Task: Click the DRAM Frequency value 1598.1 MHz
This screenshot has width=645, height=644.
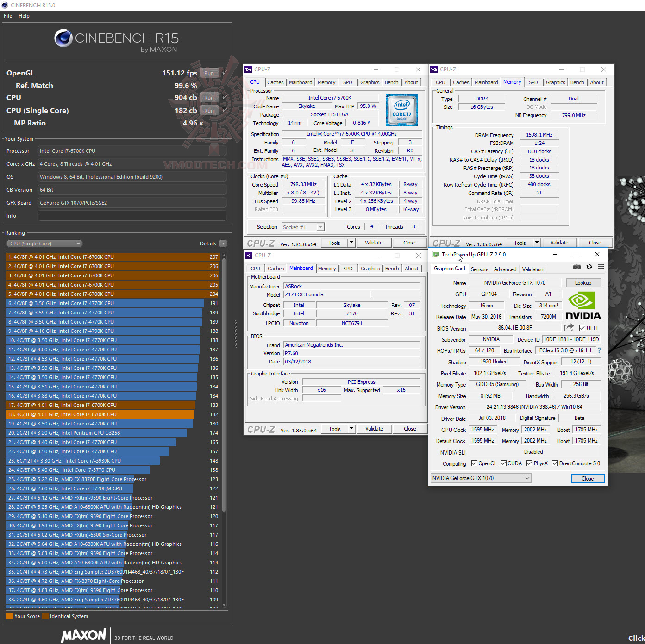Action: [539, 135]
